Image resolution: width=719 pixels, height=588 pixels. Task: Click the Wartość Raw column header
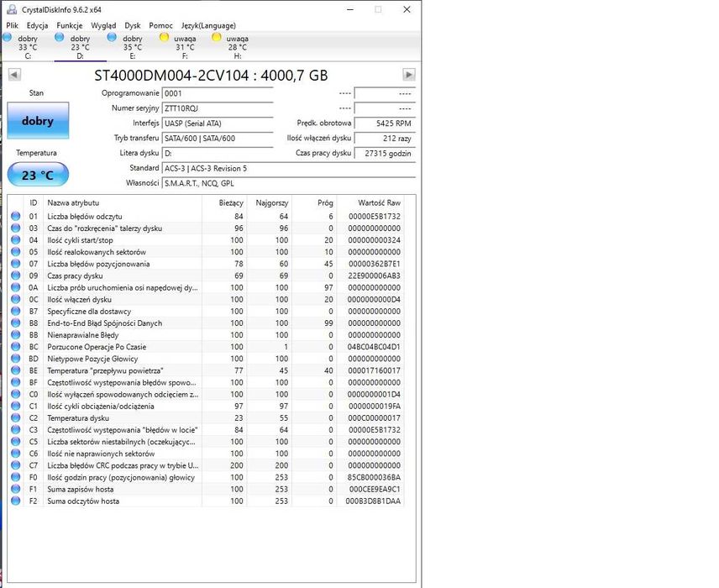tap(370, 202)
